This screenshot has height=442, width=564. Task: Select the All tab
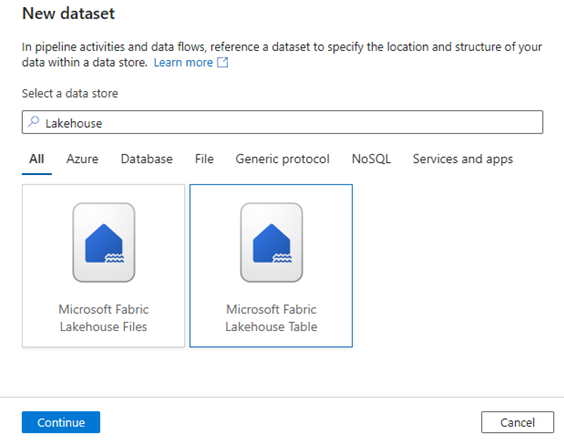(x=37, y=159)
